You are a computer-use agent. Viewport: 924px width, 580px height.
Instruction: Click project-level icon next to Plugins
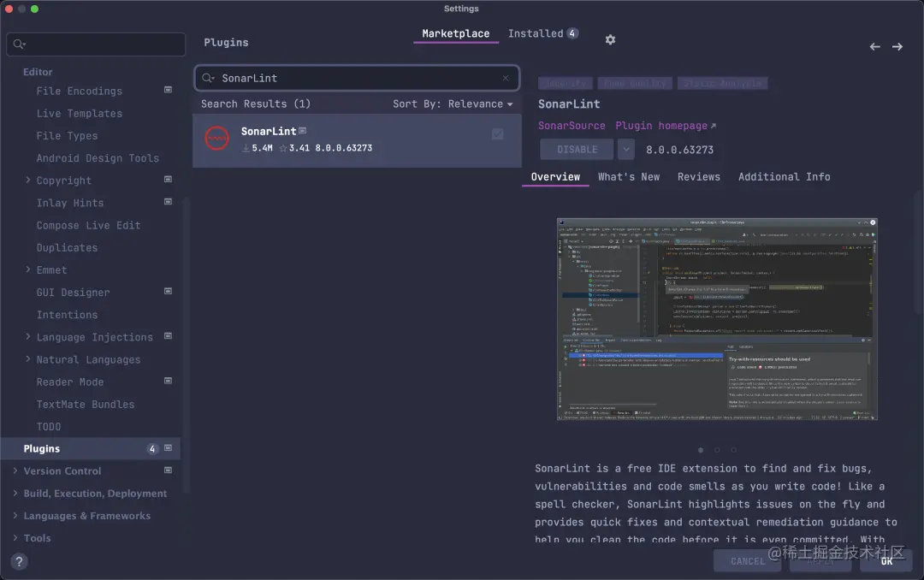point(168,448)
